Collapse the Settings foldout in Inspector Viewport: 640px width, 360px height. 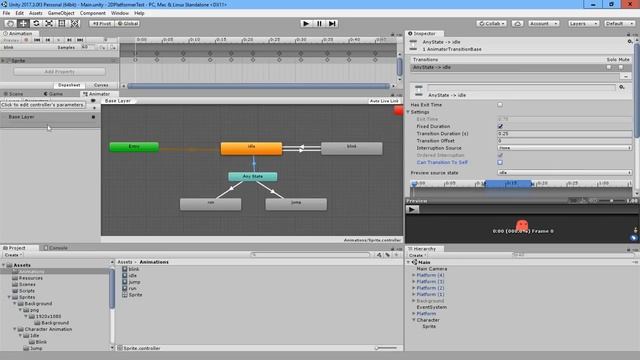pos(408,112)
